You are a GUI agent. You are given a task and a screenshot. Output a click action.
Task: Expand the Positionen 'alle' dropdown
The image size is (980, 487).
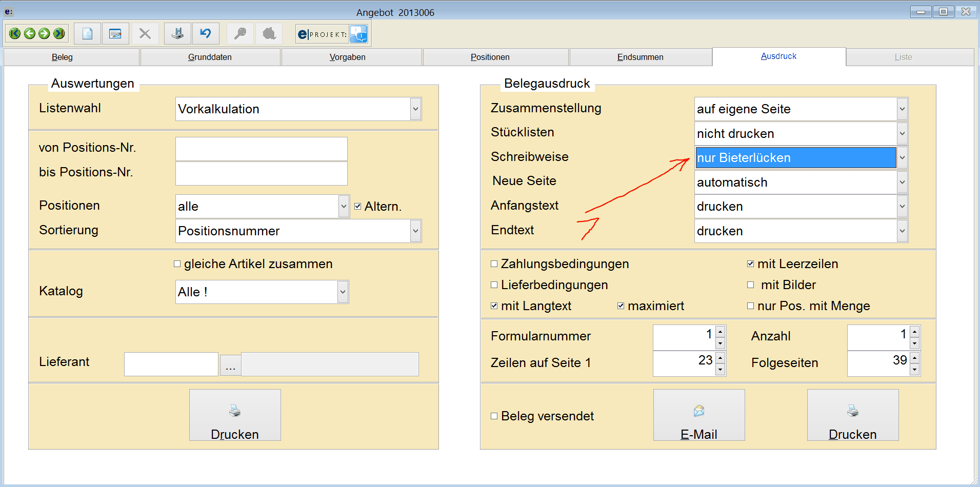point(344,207)
